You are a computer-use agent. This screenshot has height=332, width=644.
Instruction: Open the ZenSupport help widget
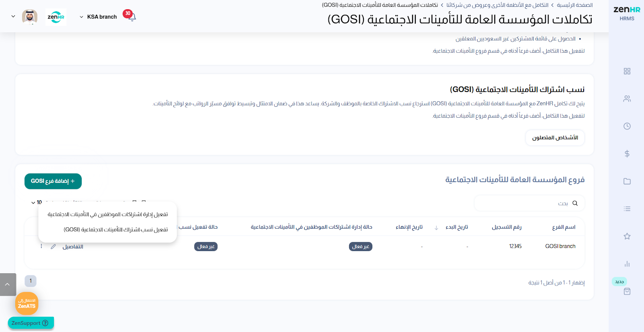coord(31,323)
